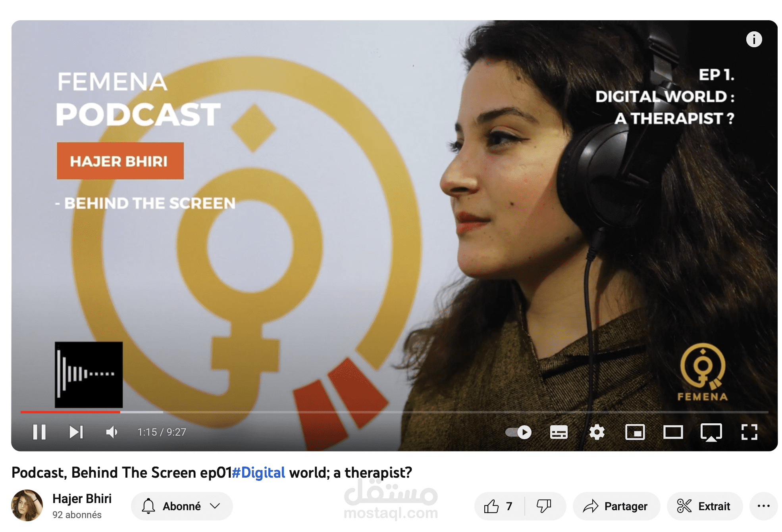The height and width of the screenshot is (532, 782).
Task: Enter fullscreen mode
Action: coord(749,432)
